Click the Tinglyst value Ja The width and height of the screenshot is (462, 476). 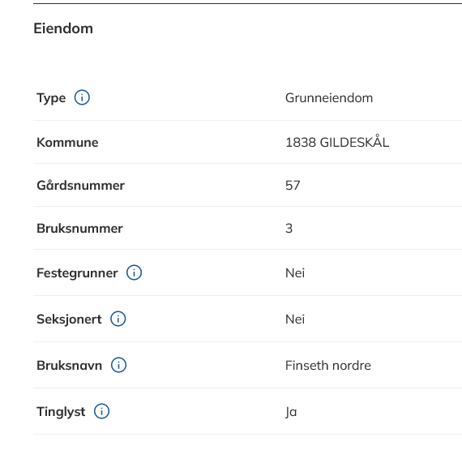(291, 412)
